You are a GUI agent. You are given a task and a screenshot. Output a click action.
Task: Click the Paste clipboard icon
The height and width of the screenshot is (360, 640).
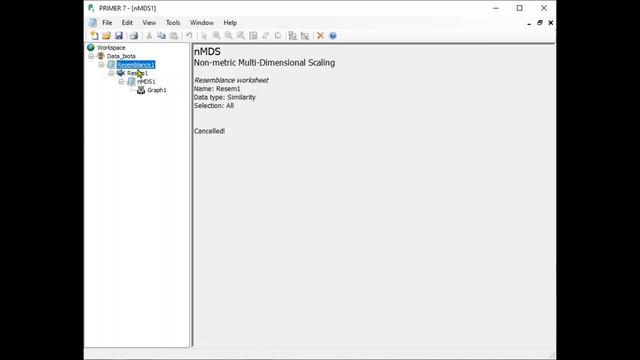click(x=174, y=36)
